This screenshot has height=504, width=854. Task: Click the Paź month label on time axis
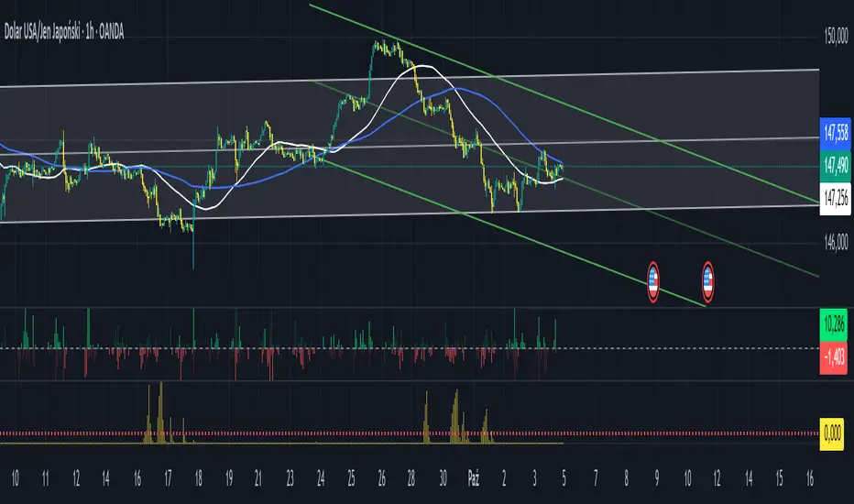(x=474, y=479)
